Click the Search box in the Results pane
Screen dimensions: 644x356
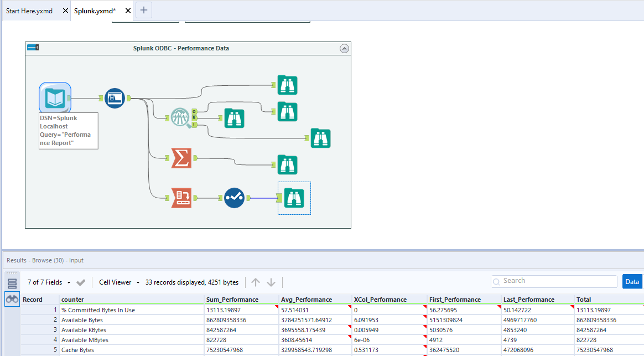point(553,281)
